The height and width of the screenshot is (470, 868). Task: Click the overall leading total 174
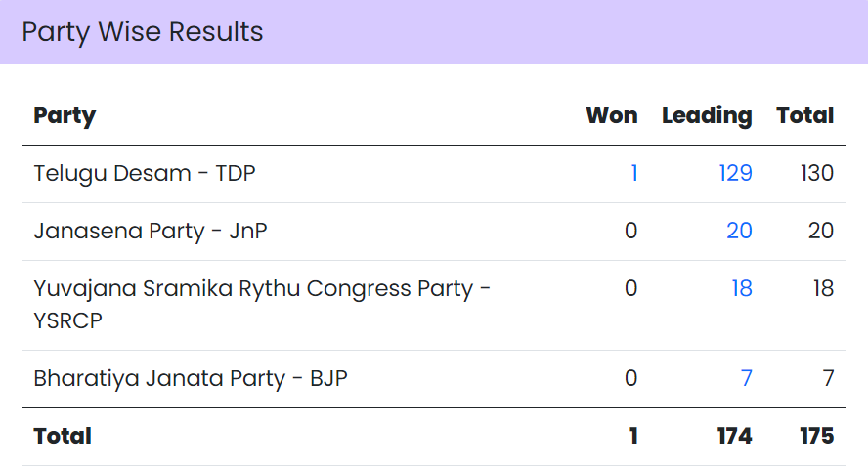pos(733,436)
